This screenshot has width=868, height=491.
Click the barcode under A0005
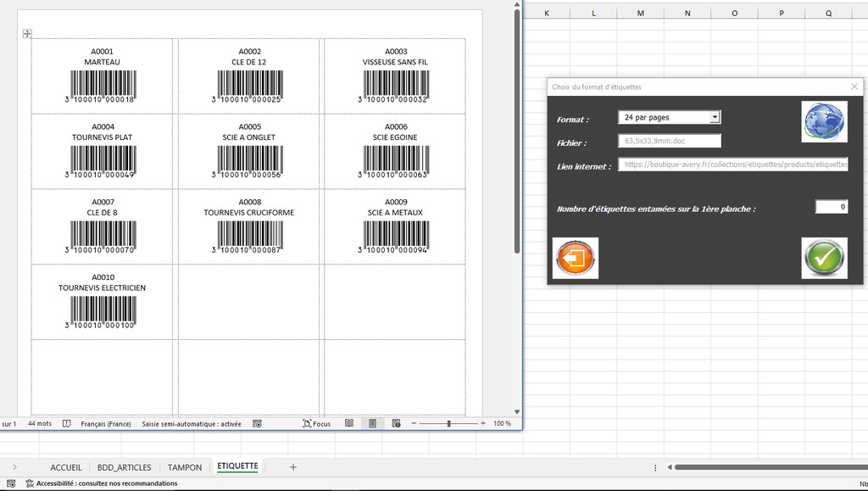click(x=249, y=162)
